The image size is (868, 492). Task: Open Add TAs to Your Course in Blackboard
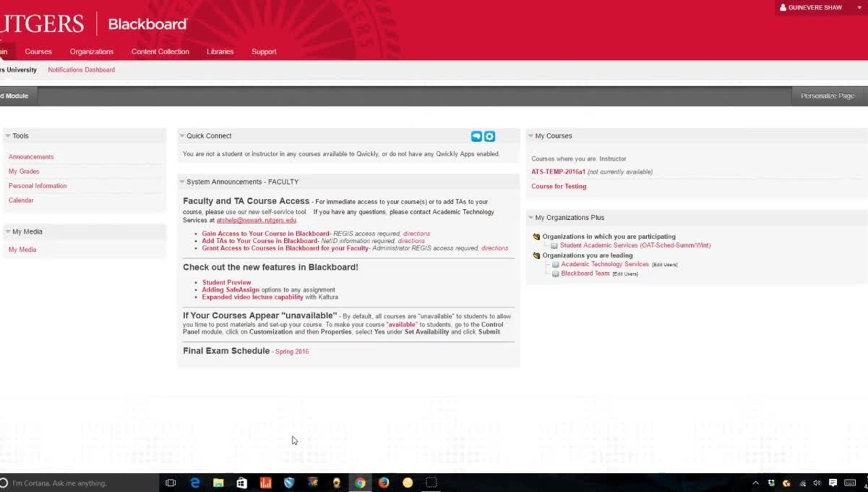[260, 241]
